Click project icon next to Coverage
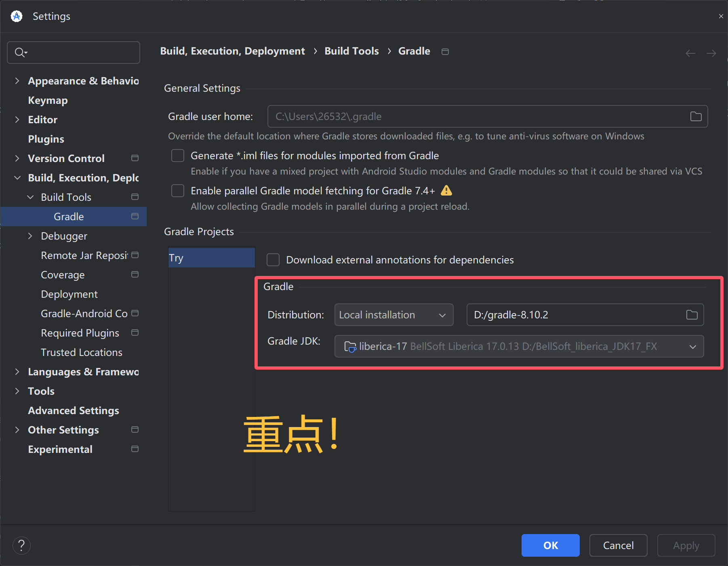Screen dimensions: 728x566 [x=135, y=274]
